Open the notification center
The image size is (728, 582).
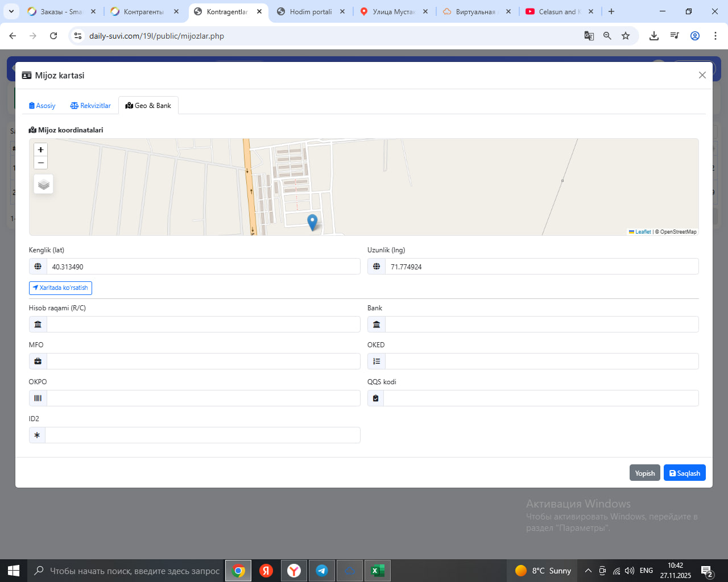click(x=708, y=571)
